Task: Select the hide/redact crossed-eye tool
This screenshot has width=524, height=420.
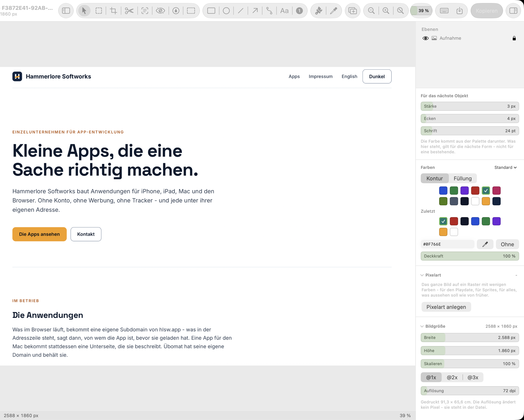Action: coord(160,11)
